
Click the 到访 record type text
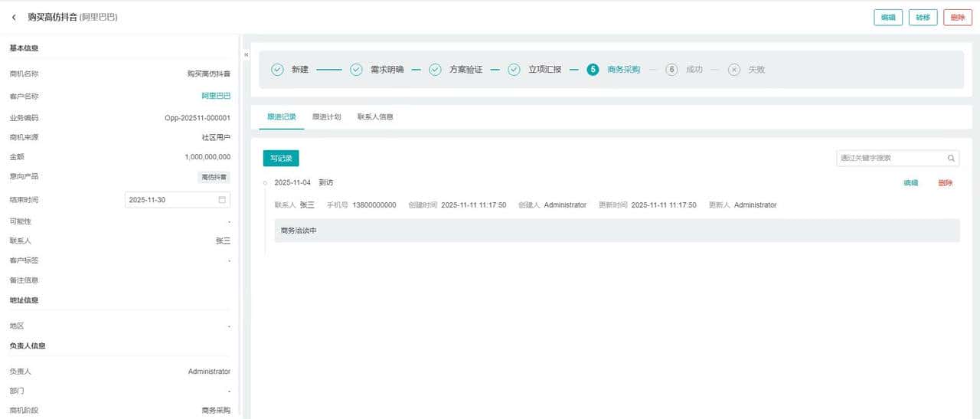pos(326,183)
